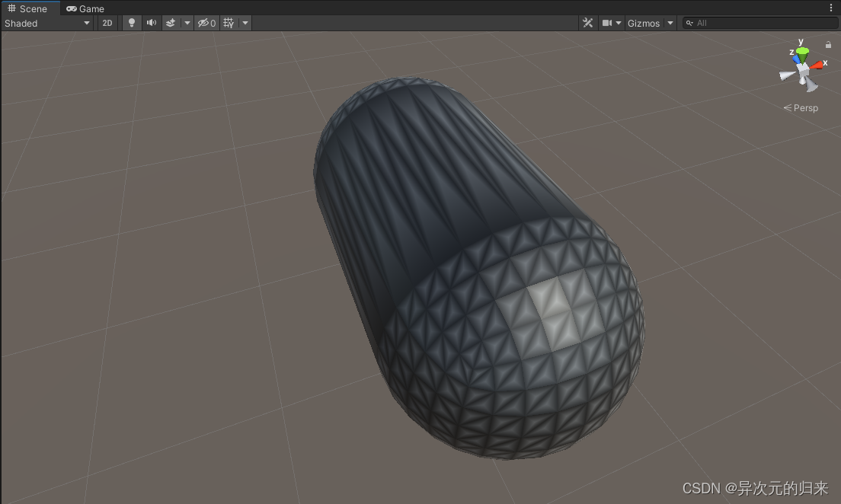This screenshot has width=841, height=504.
Task: Open the Scene view three-dot menu
Action: point(831,8)
